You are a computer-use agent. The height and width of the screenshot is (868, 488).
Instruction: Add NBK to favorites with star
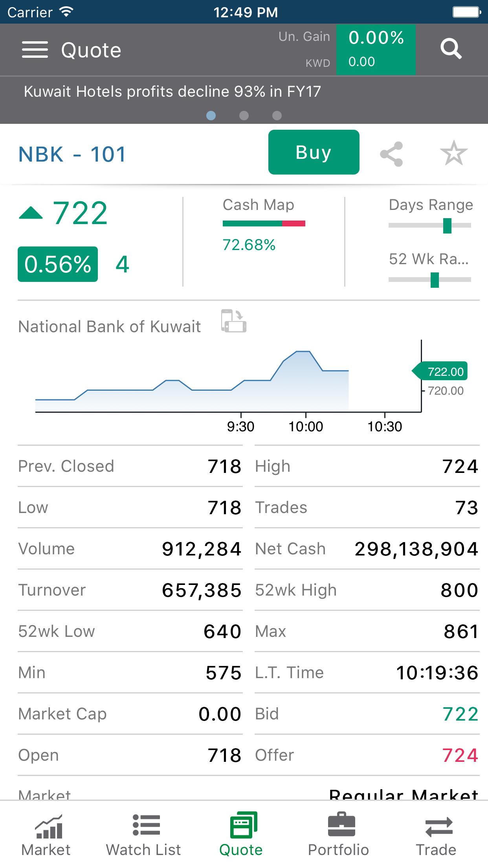tap(453, 153)
